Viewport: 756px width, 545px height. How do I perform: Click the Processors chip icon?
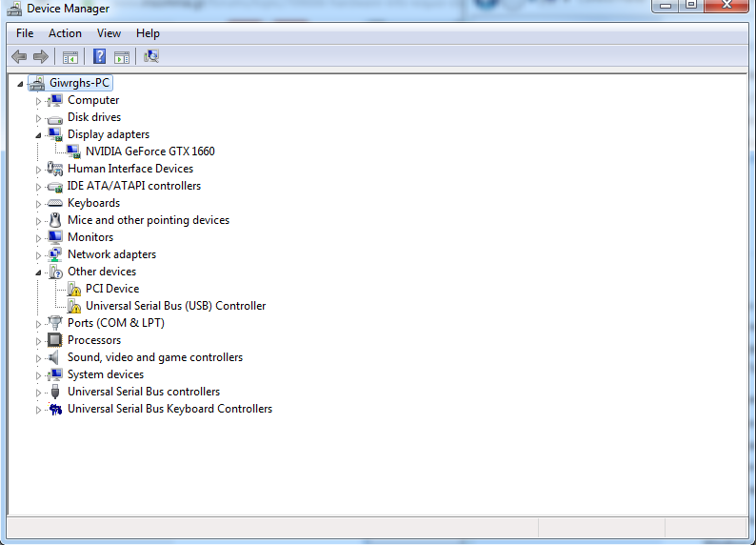pyautogui.click(x=55, y=340)
